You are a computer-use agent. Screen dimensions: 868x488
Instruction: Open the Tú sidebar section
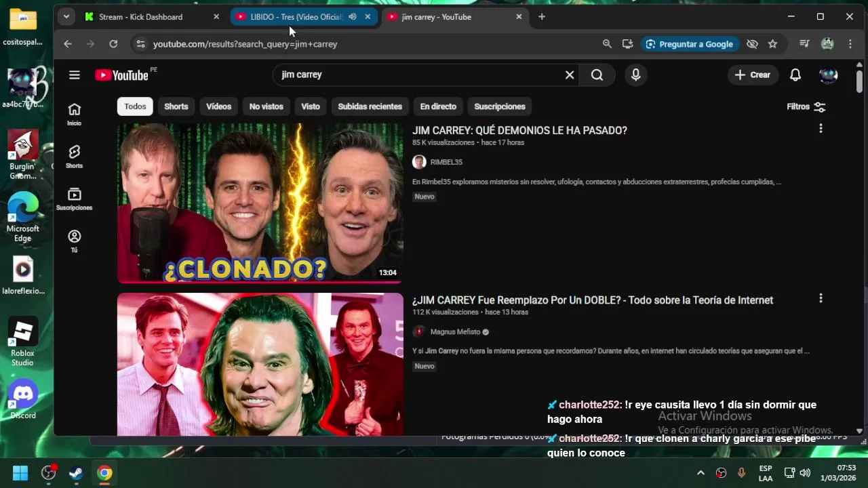[x=75, y=241]
